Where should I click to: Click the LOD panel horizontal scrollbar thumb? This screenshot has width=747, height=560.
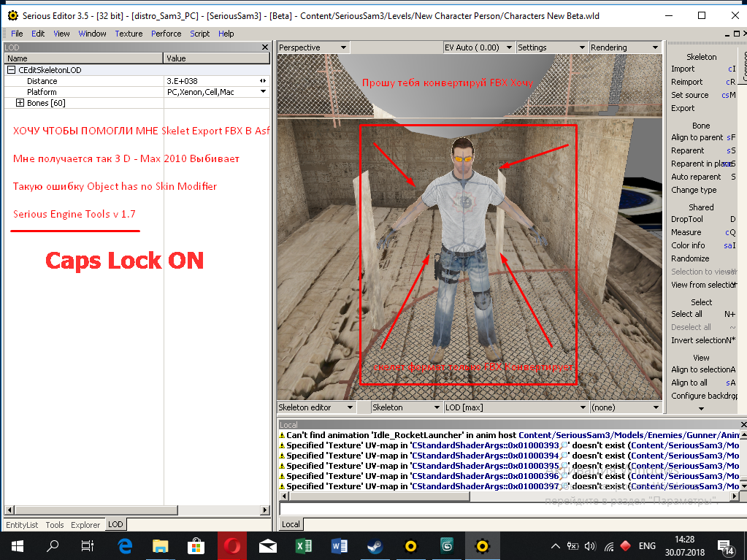pos(96,510)
